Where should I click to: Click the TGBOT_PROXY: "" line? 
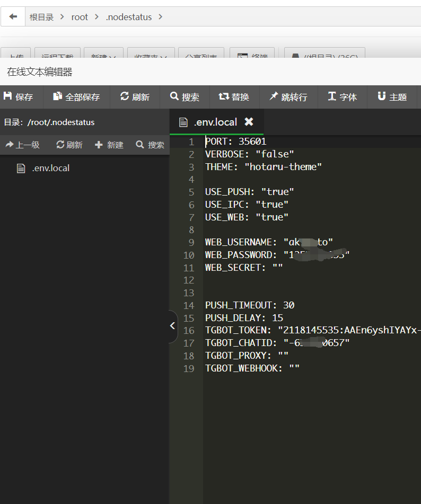coord(247,356)
